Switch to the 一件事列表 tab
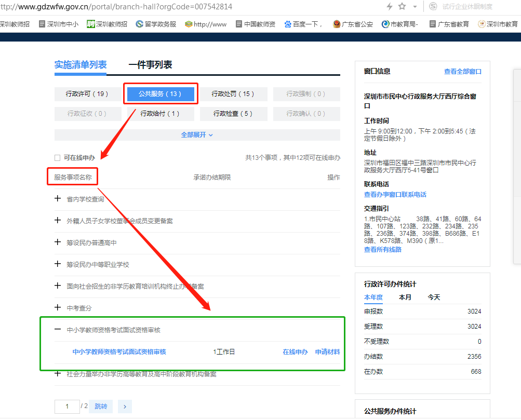Screen dimensions: 521x420 (x=150, y=65)
